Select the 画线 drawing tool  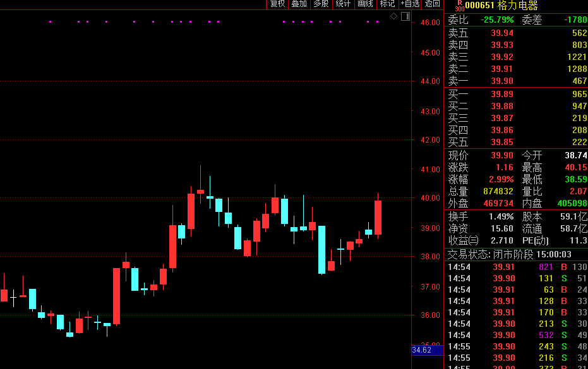click(x=365, y=4)
